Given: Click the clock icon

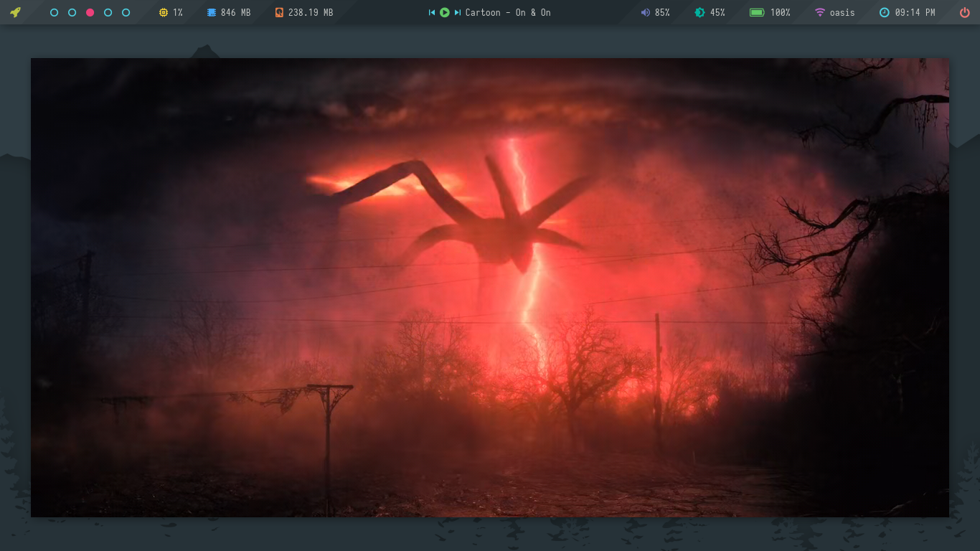Looking at the screenshot, I should [884, 12].
